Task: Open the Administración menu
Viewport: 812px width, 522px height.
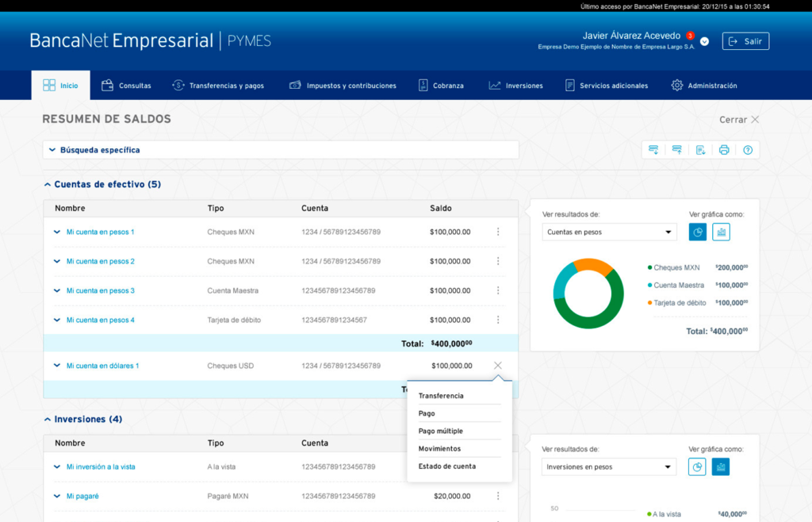Action: pos(704,86)
